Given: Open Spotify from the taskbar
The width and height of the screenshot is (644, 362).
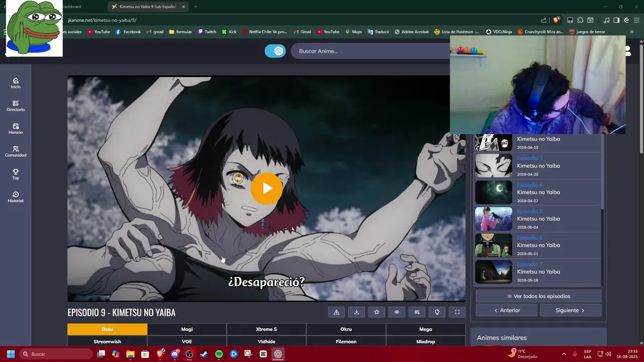Looking at the screenshot, I should [219, 354].
